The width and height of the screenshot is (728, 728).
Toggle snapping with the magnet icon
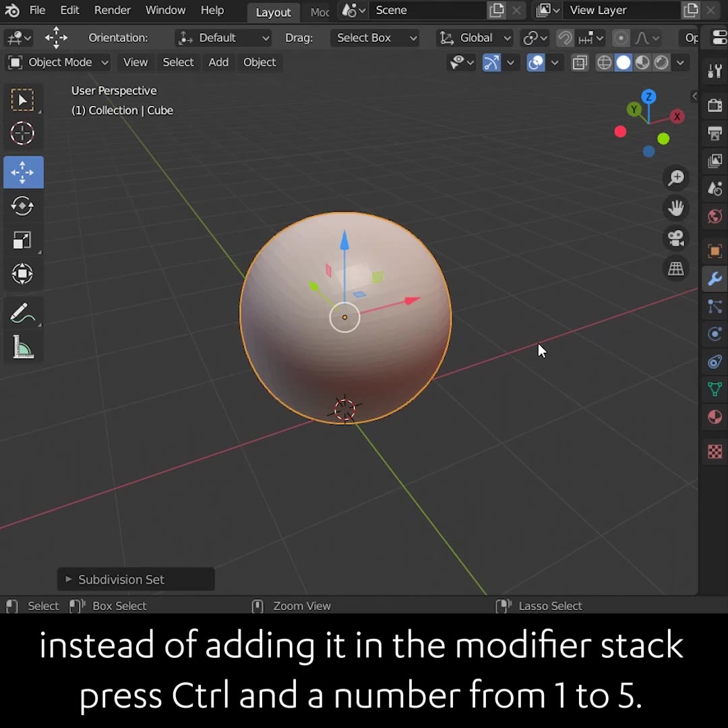(565, 38)
